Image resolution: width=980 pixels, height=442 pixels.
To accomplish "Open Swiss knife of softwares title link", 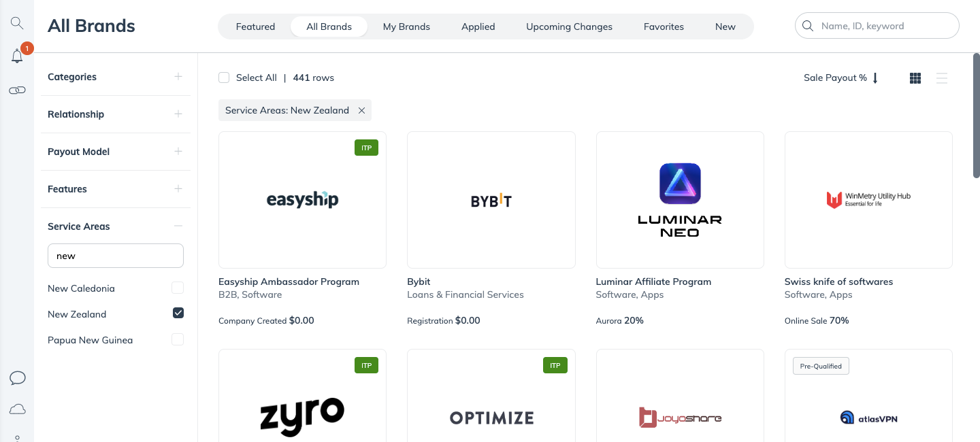I will click(838, 282).
